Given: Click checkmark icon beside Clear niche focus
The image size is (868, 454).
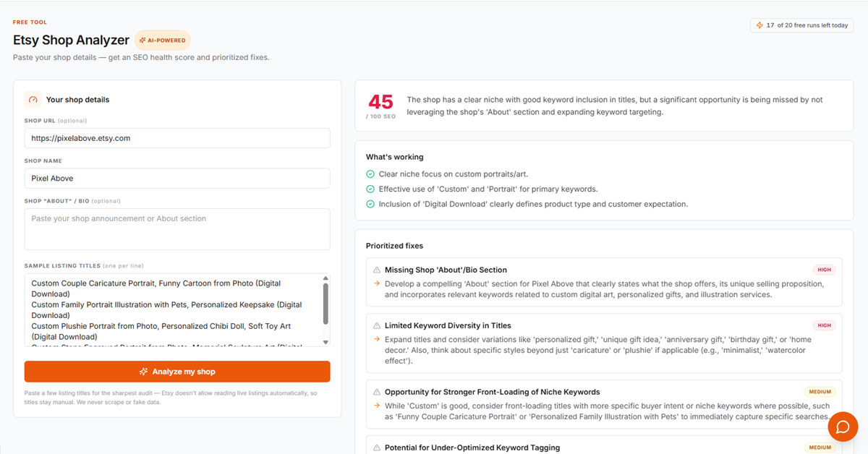Looking at the screenshot, I should tap(370, 174).
